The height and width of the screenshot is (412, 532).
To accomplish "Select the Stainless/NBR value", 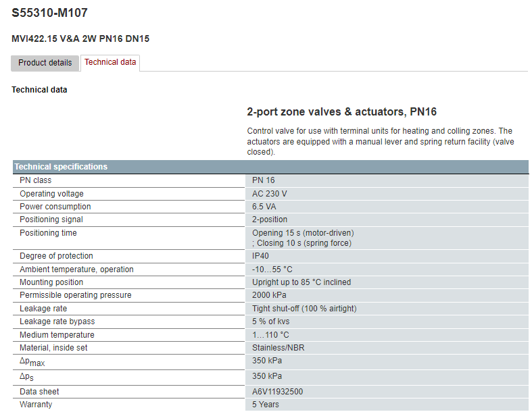I will coord(279,348).
